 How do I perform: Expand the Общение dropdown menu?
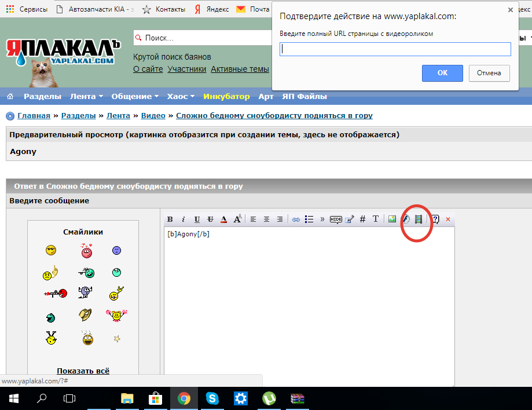135,96
